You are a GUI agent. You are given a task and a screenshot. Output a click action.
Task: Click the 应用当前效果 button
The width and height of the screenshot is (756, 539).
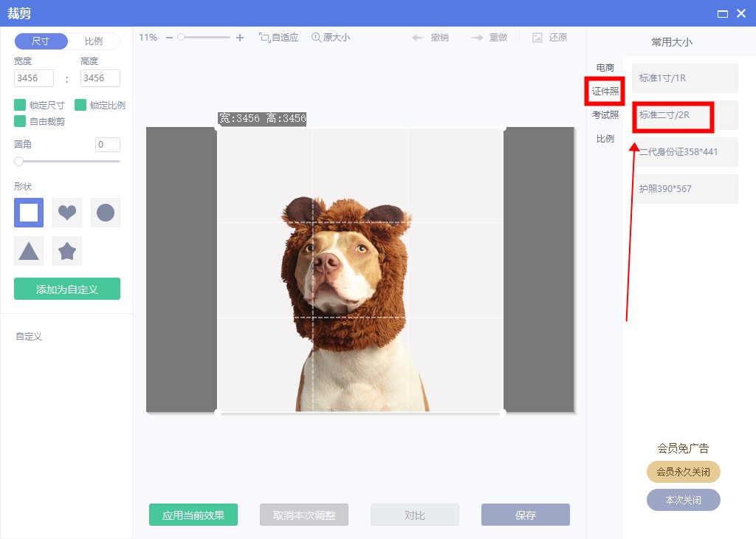click(193, 515)
